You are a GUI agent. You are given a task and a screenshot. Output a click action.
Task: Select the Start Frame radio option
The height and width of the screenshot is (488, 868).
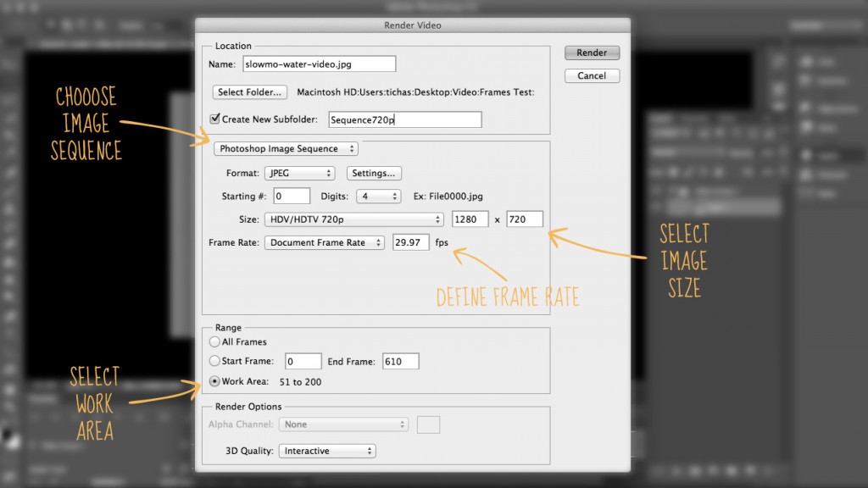214,361
